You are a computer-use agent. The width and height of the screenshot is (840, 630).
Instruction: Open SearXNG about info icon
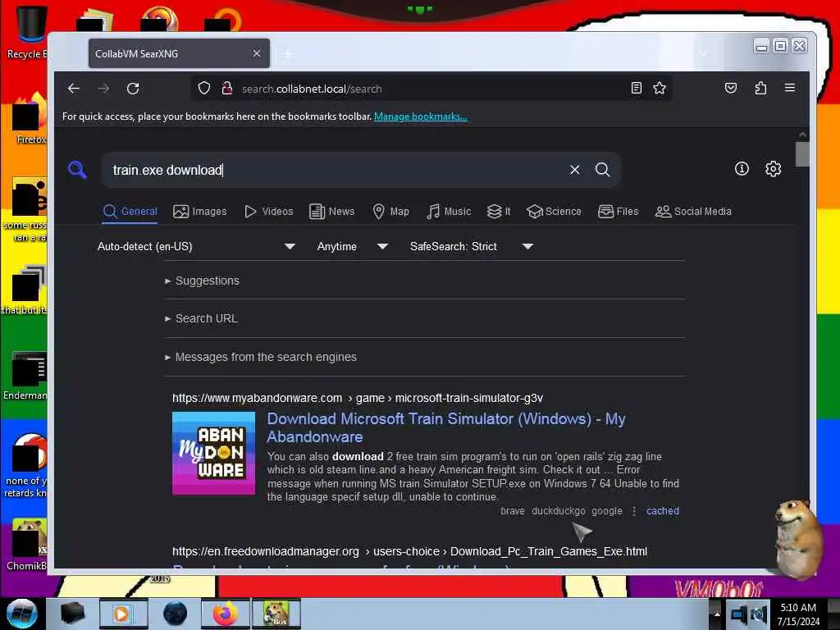point(742,169)
